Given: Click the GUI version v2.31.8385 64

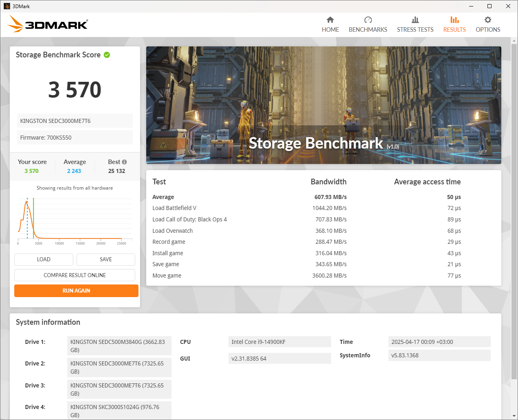Looking at the screenshot, I should [x=280, y=359].
